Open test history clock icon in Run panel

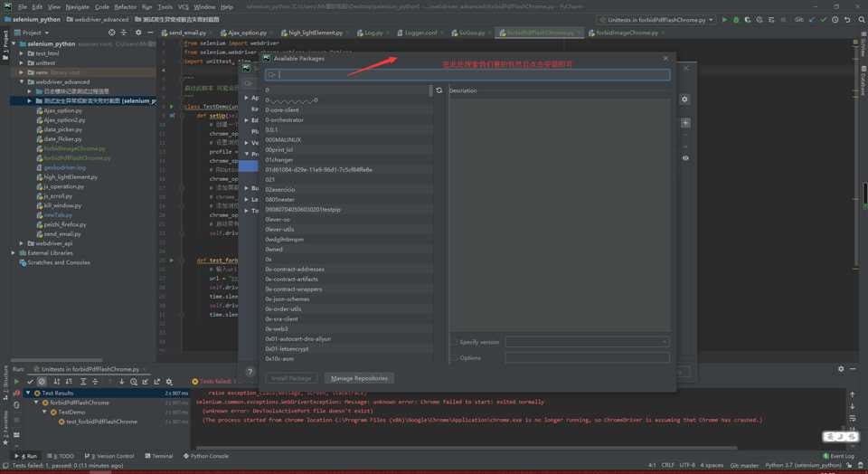[x=134, y=382]
